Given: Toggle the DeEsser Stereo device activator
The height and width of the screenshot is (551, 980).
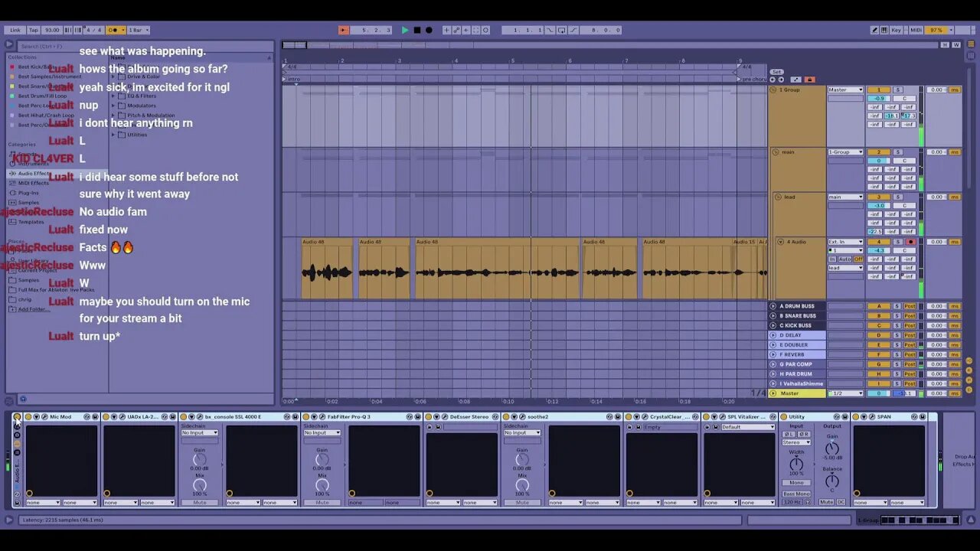Looking at the screenshot, I should click(x=429, y=417).
